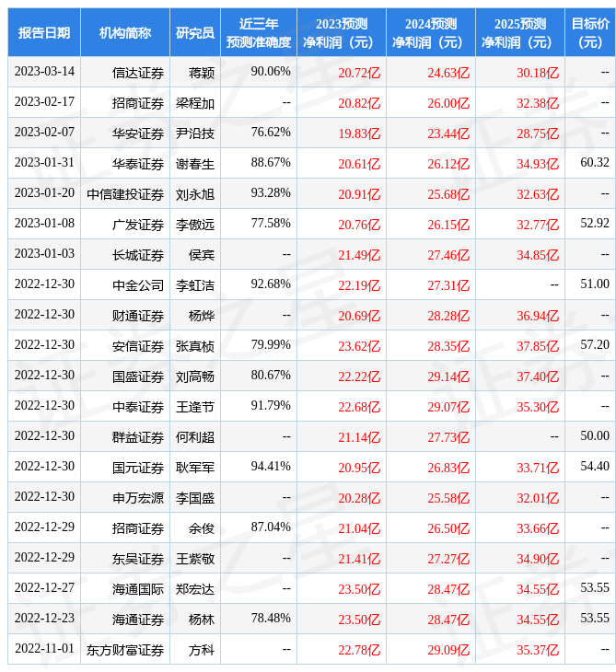Select the date cell 2023-02-17
The image size is (616, 672).
(44, 102)
